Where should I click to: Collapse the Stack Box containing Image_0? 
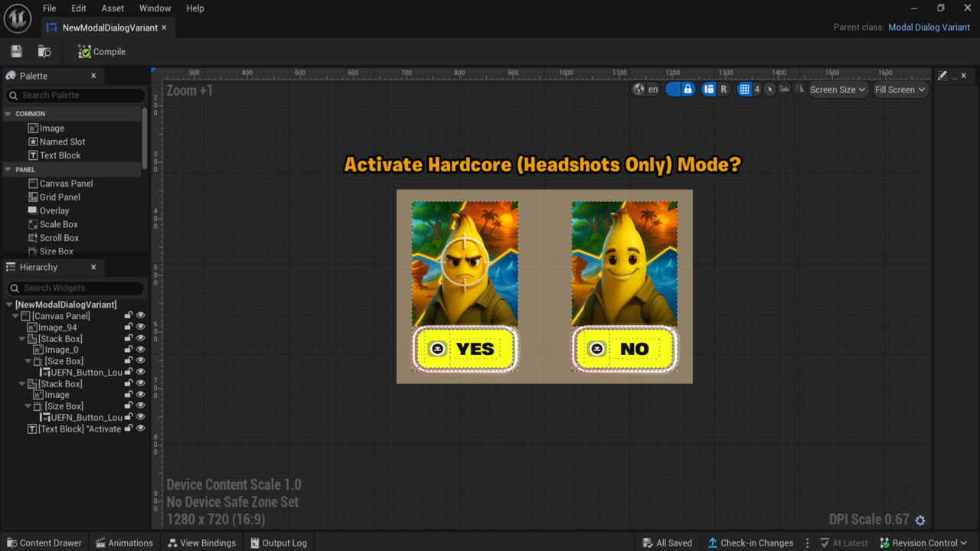coord(22,338)
